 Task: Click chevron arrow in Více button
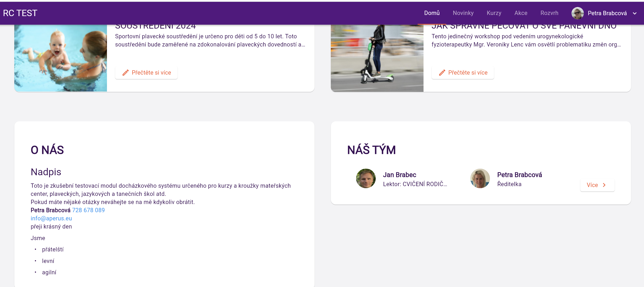coord(604,185)
